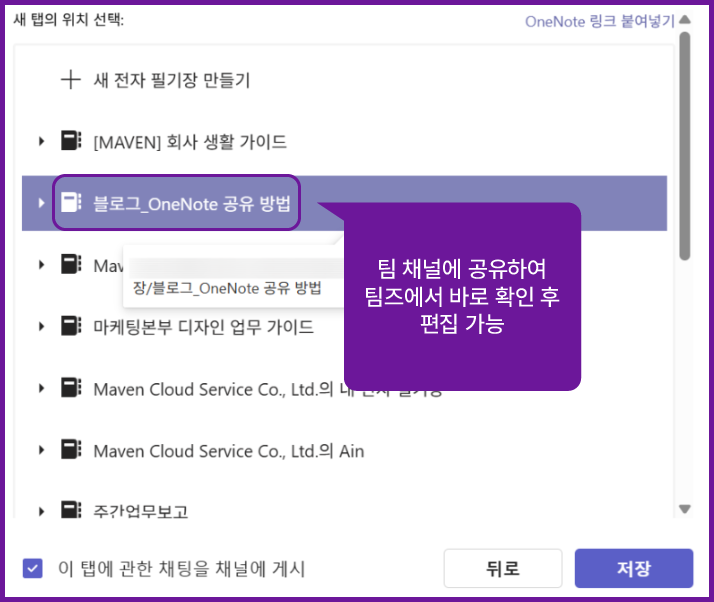Viewport: 714px width, 602px height.
Task: Select '[MAVEN] 회사 생활 가이드' notebook name
Action: tap(190, 142)
